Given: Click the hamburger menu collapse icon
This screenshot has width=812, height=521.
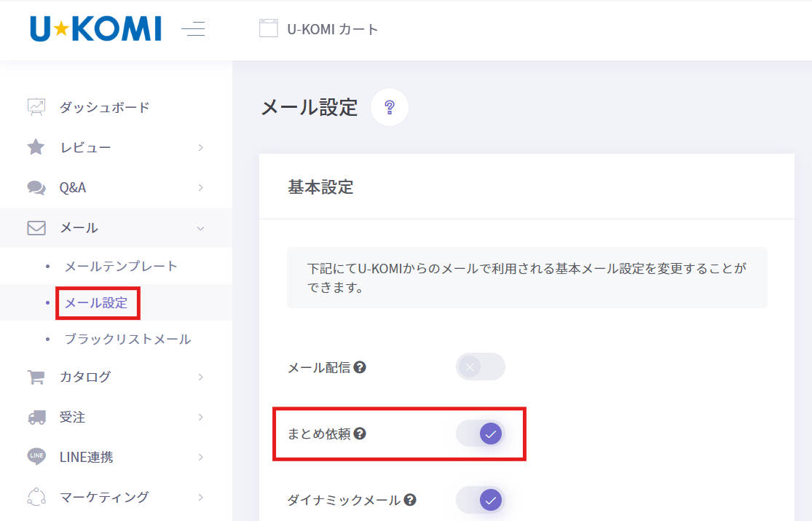Looking at the screenshot, I should click(x=193, y=28).
